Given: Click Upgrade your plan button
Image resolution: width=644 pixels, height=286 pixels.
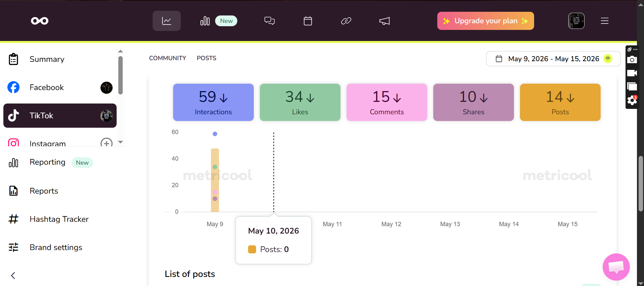Looking at the screenshot, I should pos(486,21).
